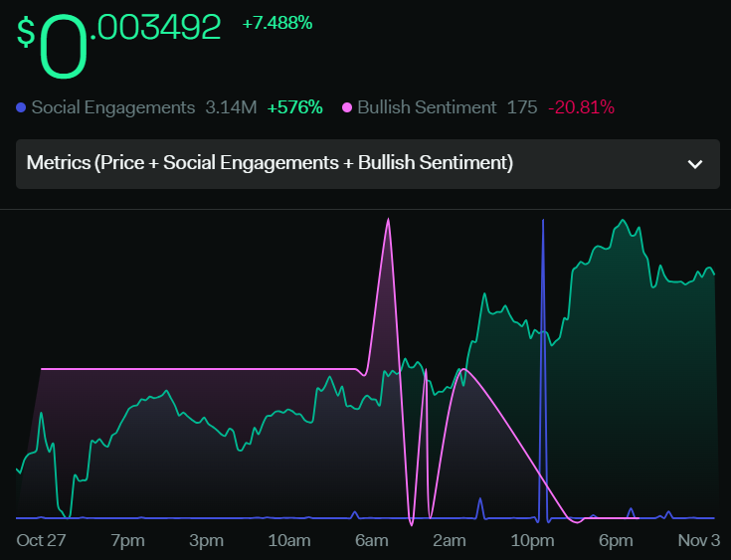Screen dimensions: 731x560
Task: Open the Metrics dropdown selector
Action: (368, 164)
